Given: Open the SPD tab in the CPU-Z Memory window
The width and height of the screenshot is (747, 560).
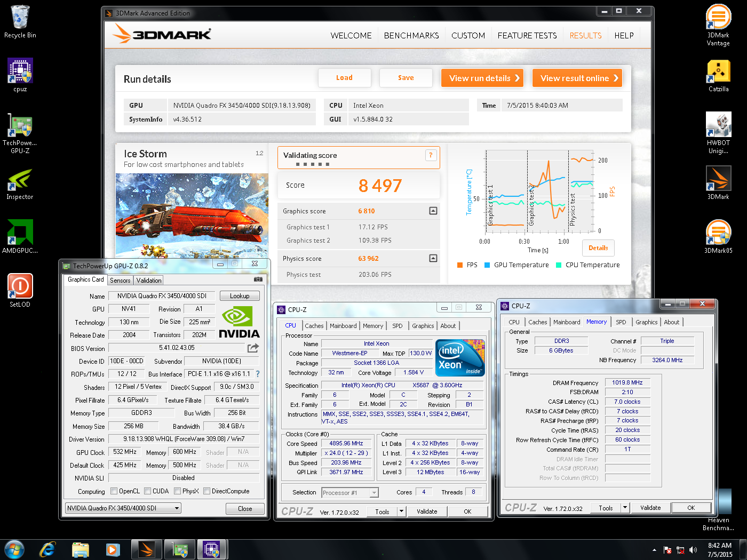Looking at the screenshot, I should tap(621, 322).
